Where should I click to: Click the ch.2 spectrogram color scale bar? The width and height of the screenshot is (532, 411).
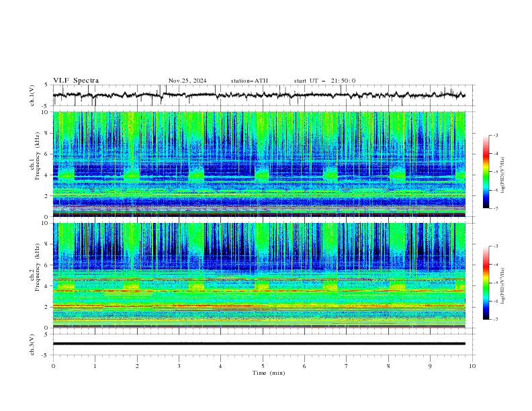pyautogui.click(x=486, y=283)
